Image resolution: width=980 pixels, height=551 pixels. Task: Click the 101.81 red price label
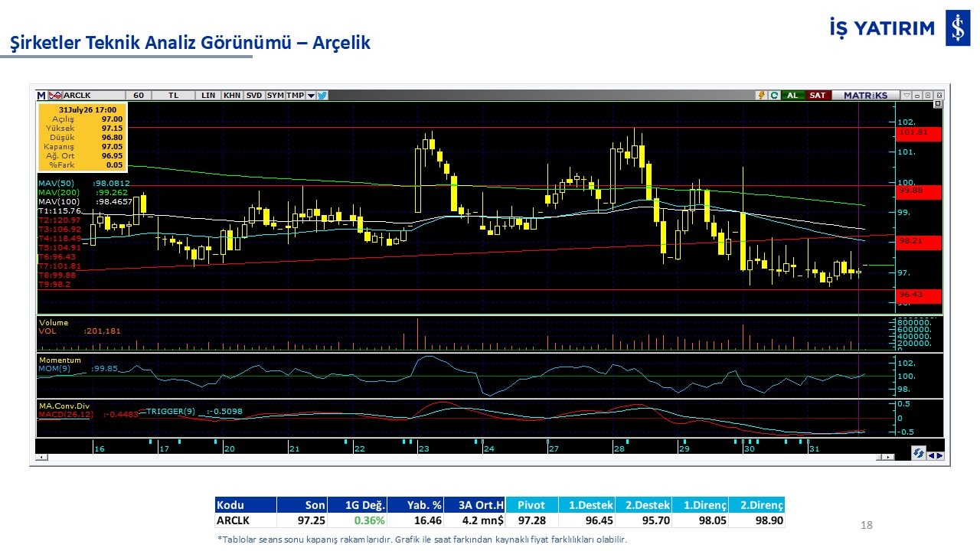pos(918,133)
